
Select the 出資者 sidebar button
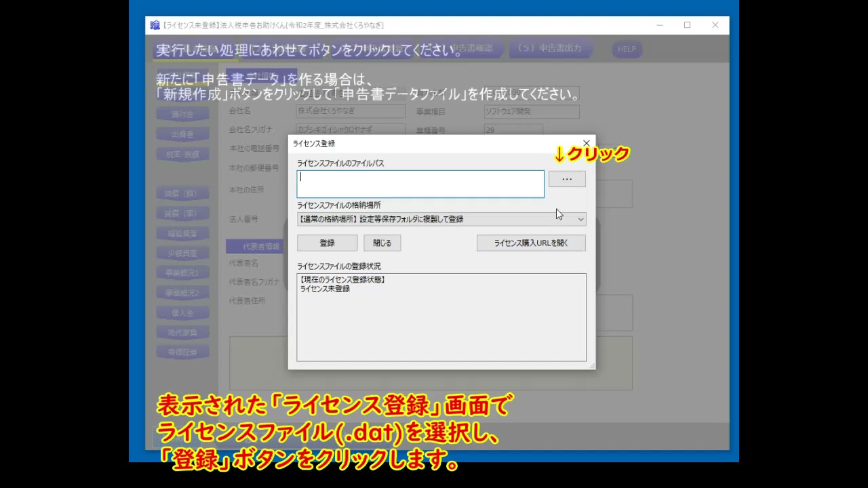[x=182, y=134]
